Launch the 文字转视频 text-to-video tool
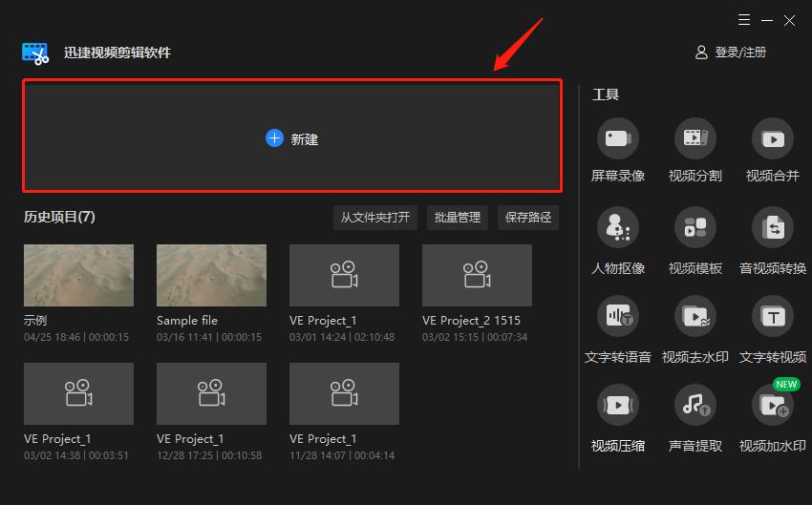 (772, 316)
